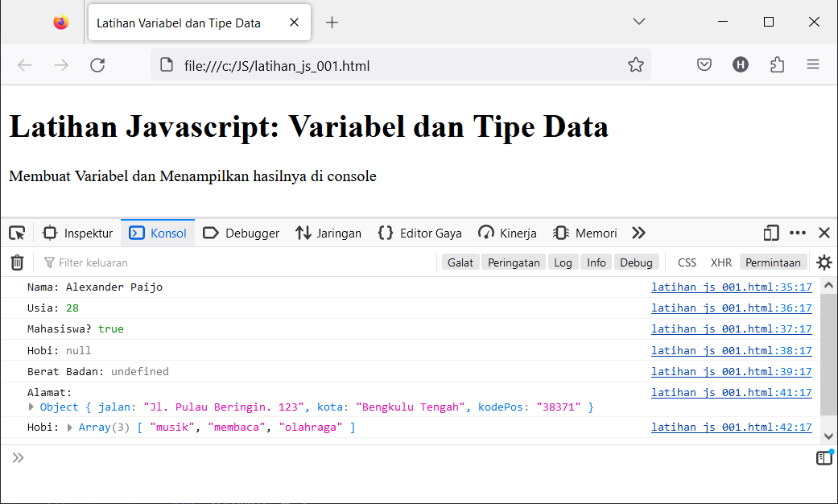
Task: Open the account H avatar
Action: (x=741, y=65)
